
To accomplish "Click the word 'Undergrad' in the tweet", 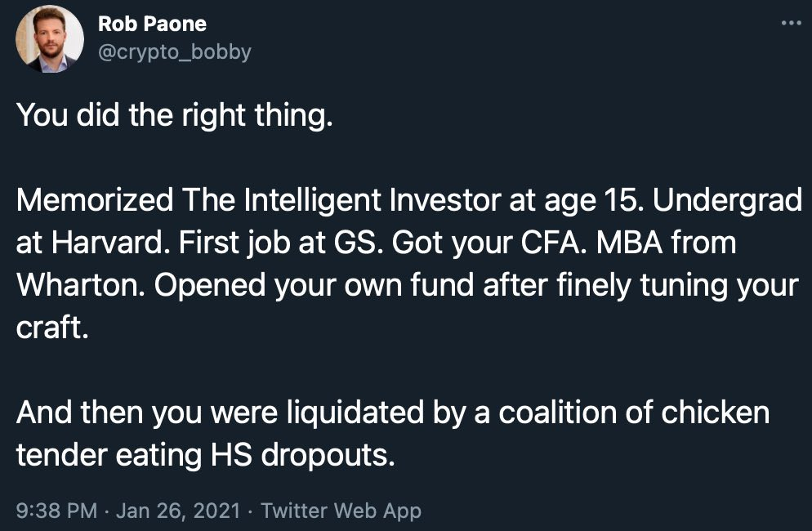I will pyautogui.click(x=728, y=201).
